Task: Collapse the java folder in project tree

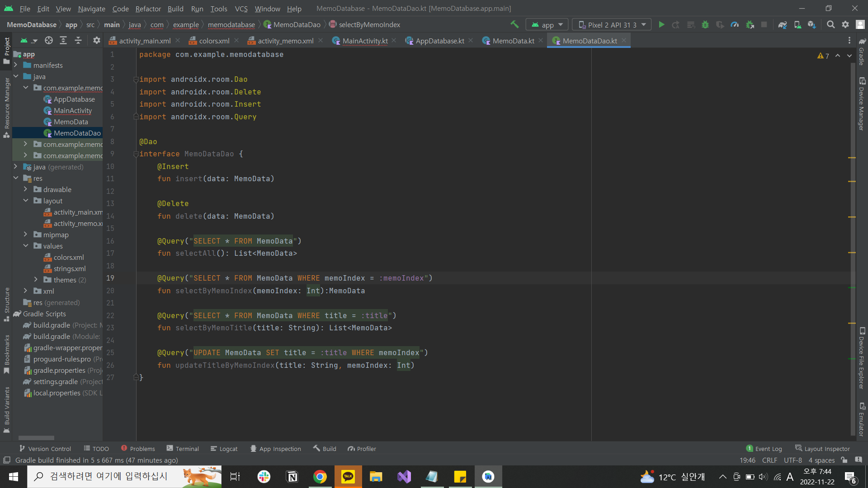Action: click(15, 76)
